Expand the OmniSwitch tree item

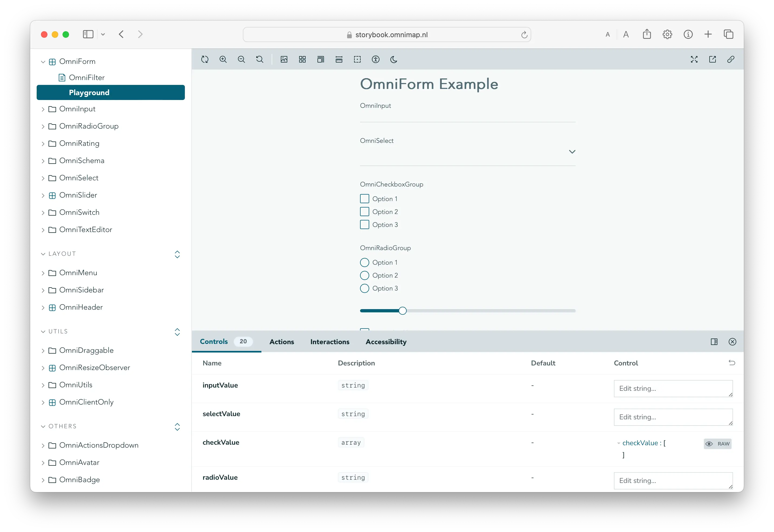[x=45, y=212]
